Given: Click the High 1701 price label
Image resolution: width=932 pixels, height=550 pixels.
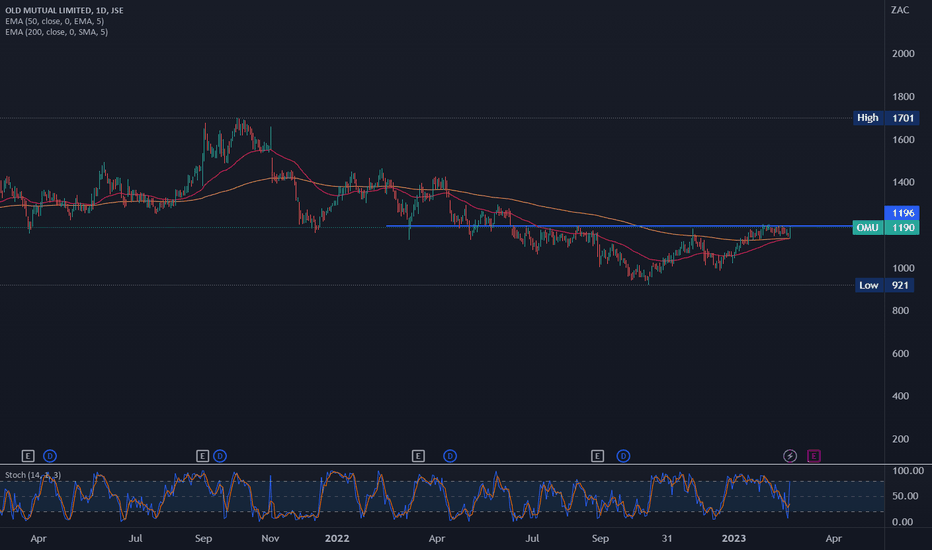Looking at the screenshot, I should tap(886, 118).
